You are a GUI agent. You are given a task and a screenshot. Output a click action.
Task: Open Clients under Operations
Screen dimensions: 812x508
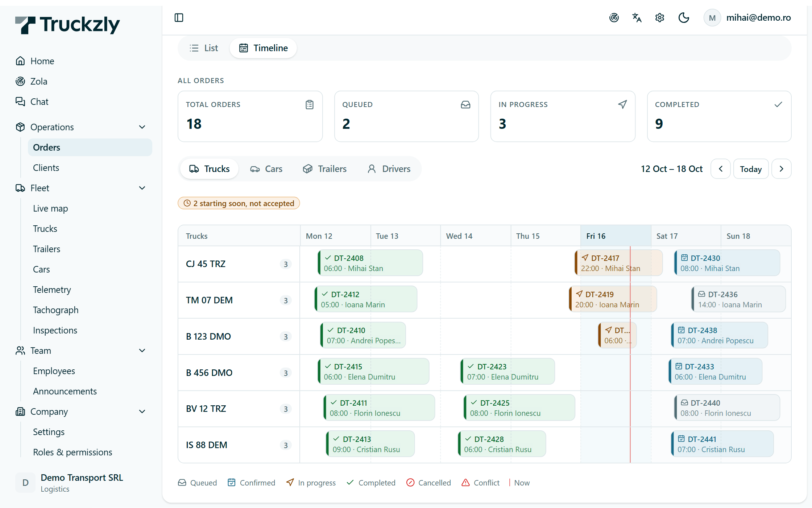click(x=90, y=168)
